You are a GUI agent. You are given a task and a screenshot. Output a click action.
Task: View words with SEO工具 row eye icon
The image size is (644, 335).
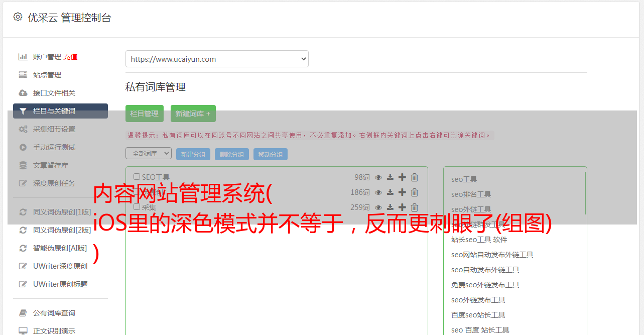[378, 177]
